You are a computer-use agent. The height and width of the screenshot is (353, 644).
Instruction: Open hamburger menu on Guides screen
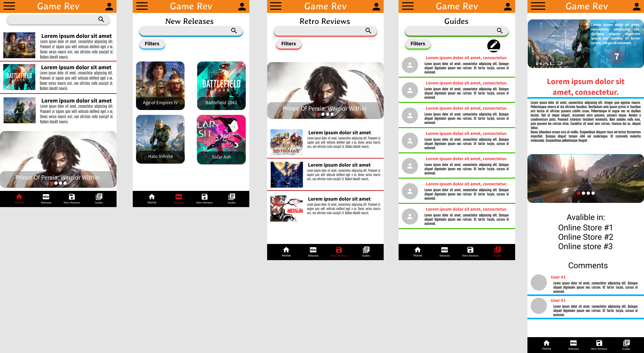[x=407, y=6]
